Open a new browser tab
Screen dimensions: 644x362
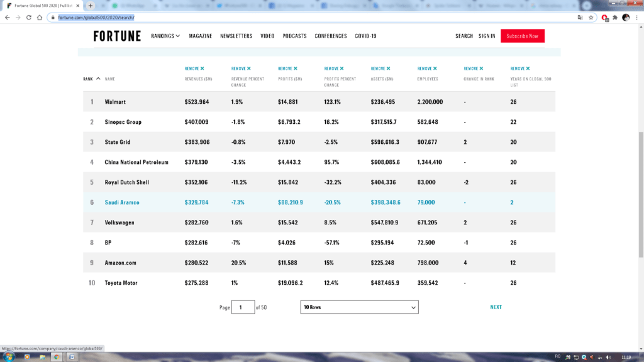click(91, 5)
